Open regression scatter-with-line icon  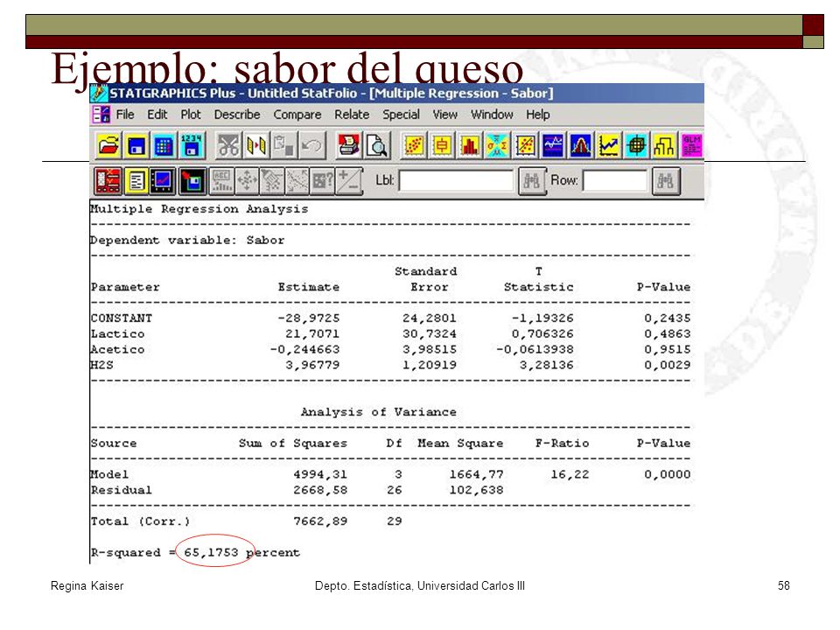(x=525, y=145)
